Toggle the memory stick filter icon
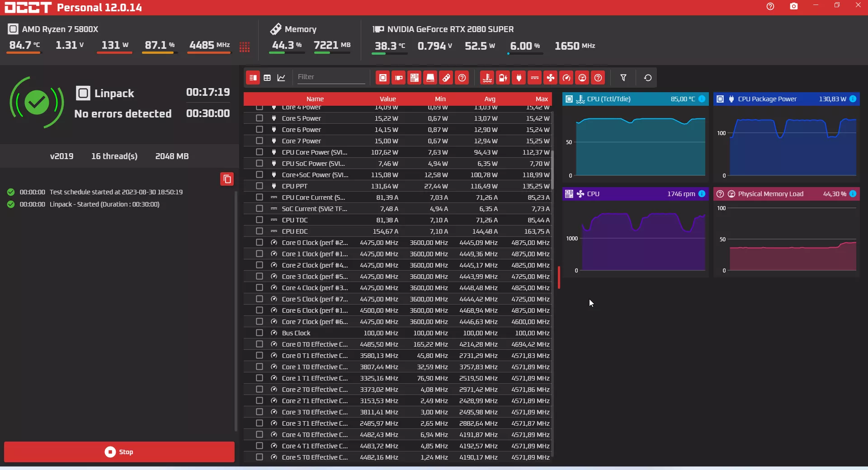Screen dimensions: 868x470 (x=446, y=78)
